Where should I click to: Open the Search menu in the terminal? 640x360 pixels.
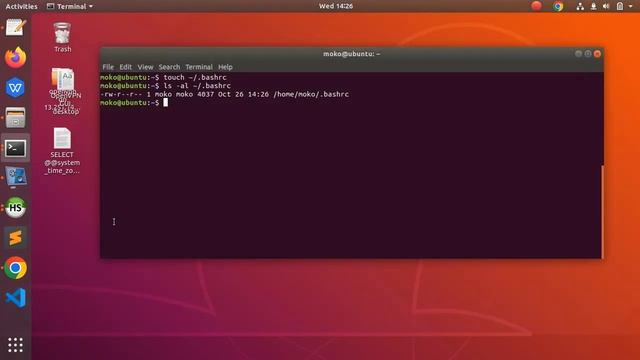pyautogui.click(x=169, y=67)
